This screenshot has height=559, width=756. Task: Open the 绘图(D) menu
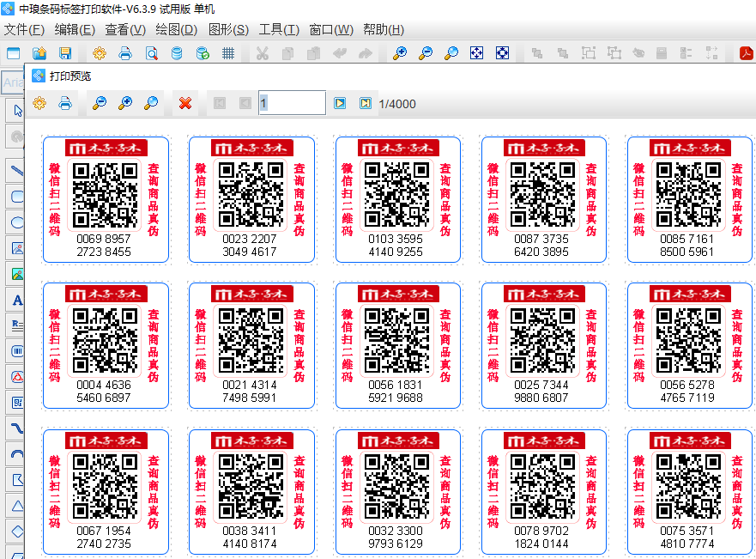(x=177, y=29)
